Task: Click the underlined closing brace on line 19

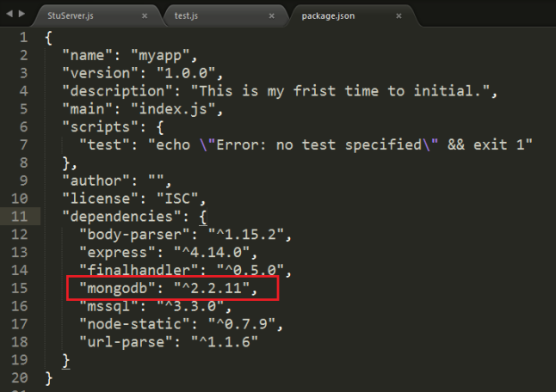Action: point(66,360)
